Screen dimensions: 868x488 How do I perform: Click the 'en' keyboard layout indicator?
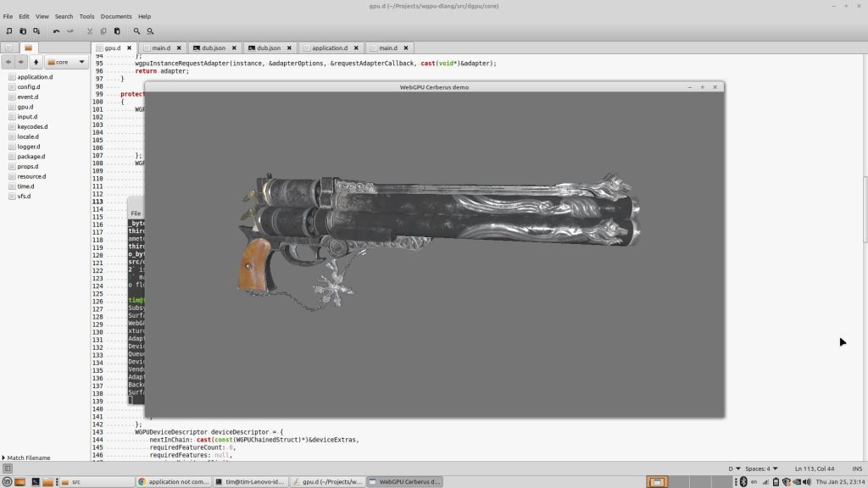(754, 482)
